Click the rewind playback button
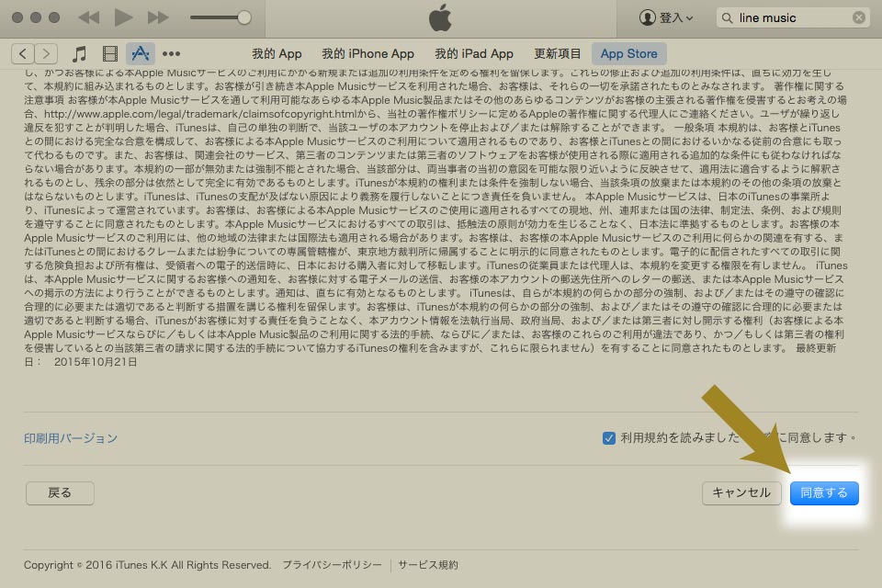 (x=89, y=17)
